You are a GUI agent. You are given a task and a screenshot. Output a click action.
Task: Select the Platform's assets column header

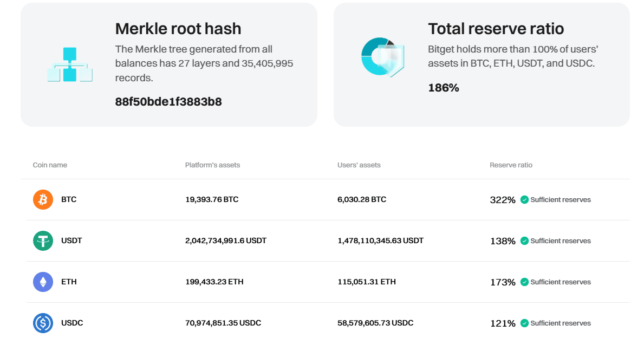click(x=212, y=165)
